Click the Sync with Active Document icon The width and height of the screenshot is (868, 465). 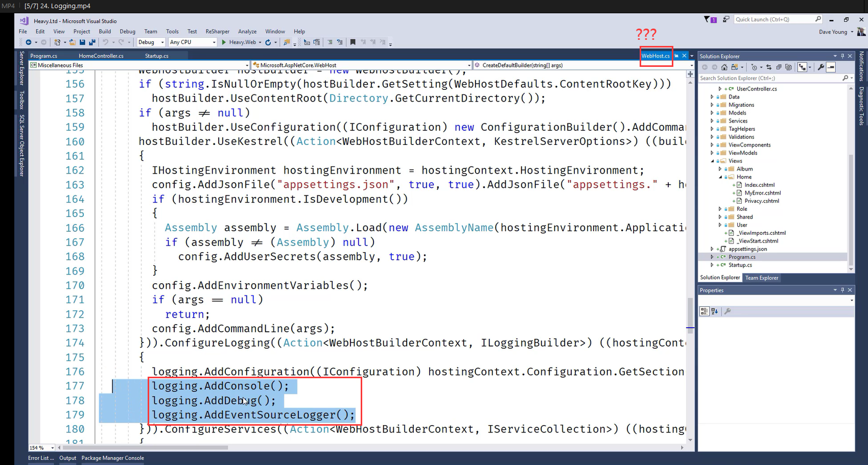[x=769, y=67]
